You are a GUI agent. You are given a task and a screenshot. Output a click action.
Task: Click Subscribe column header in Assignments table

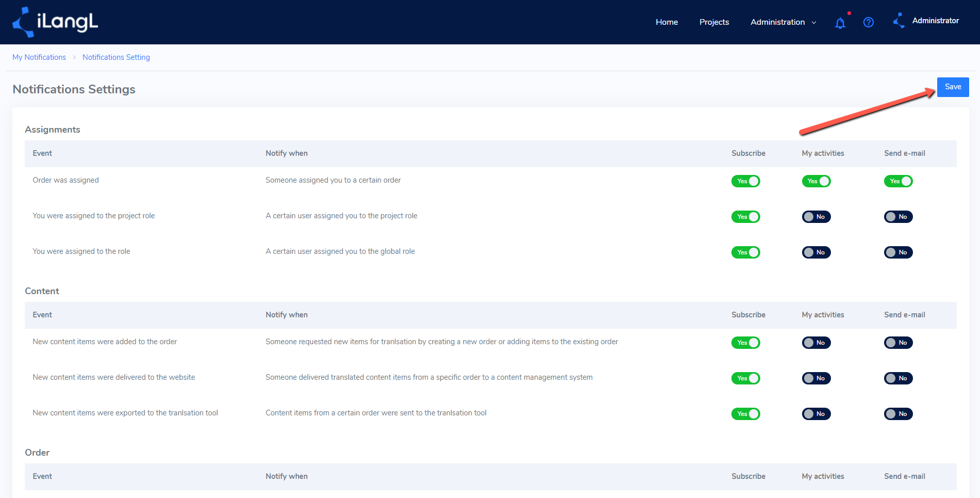pos(748,153)
